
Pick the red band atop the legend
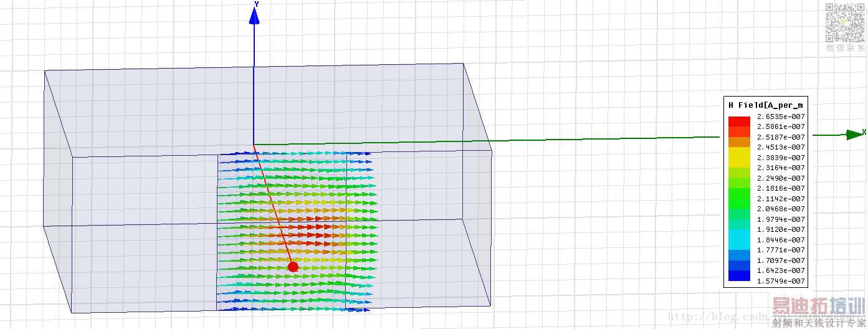tap(739, 121)
